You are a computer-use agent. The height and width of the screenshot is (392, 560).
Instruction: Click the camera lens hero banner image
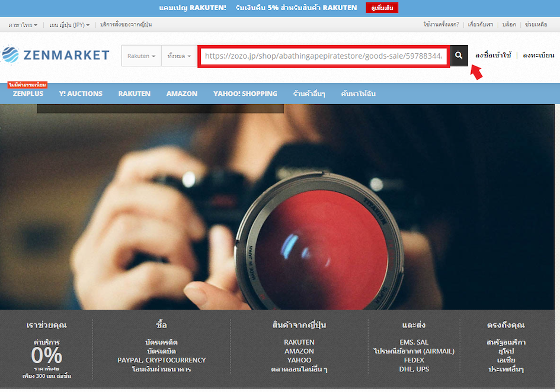point(277,207)
